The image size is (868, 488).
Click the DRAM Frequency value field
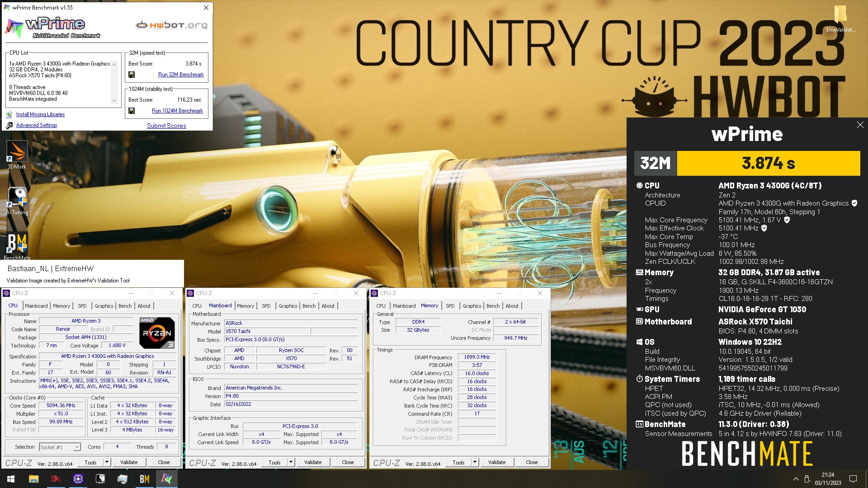click(x=477, y=357)
